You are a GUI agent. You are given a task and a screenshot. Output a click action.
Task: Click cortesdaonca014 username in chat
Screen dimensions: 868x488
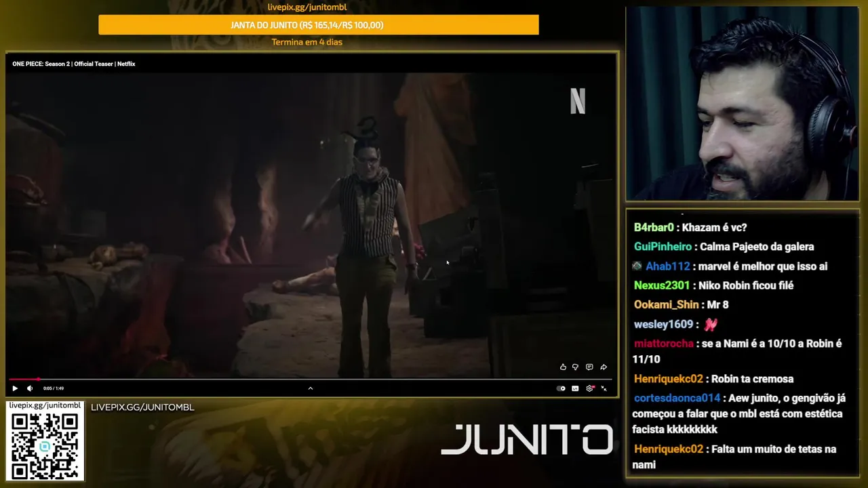point(677,399)
